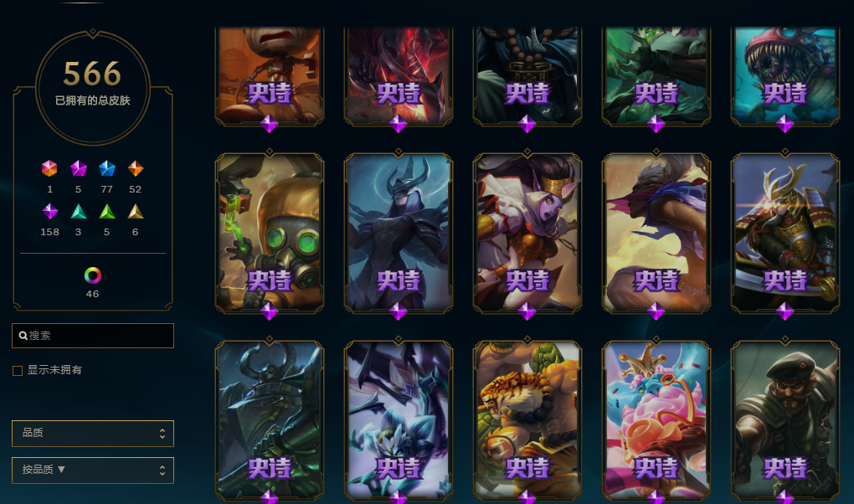Open the beret soldier Gangplank skin card

point(785,420)
